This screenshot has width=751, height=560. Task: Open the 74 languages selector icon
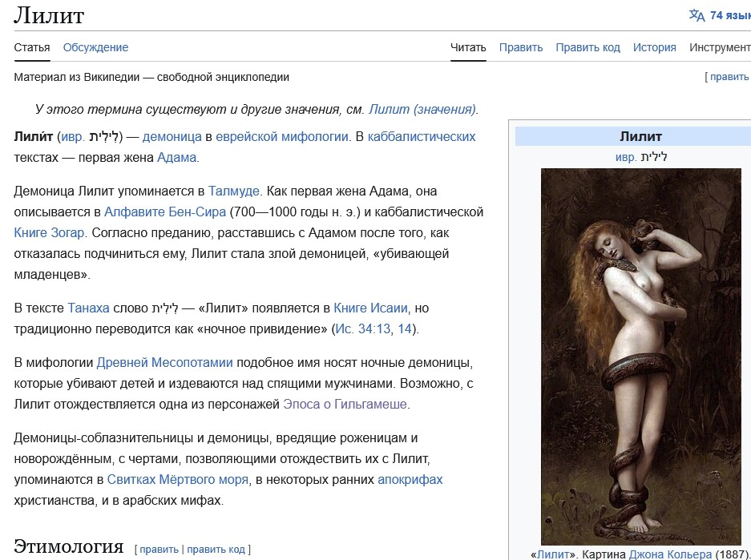pyautogui.click(x=696, y=15)
